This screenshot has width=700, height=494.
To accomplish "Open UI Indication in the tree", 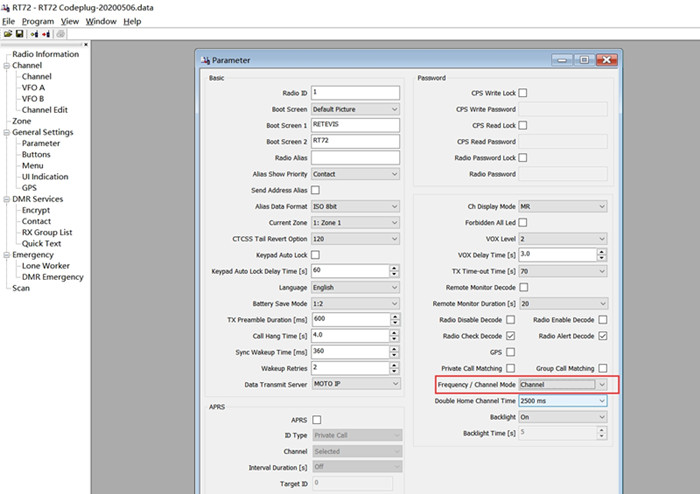I will (x=45, y=177).
